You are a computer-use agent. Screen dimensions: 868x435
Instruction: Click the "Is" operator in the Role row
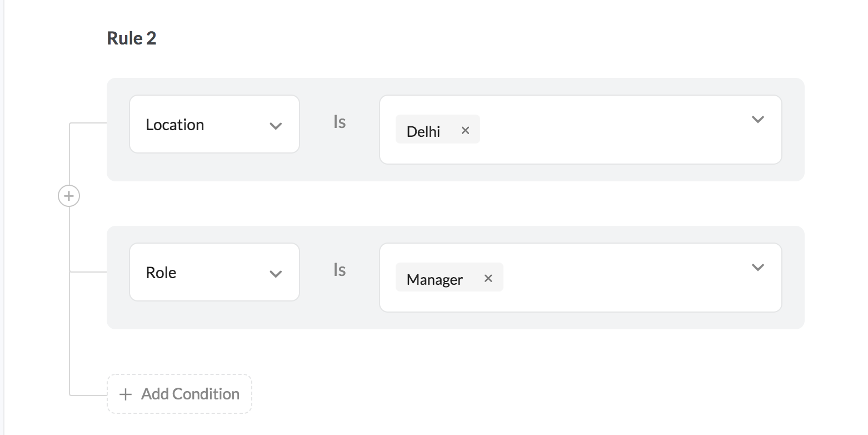point(340,270)
